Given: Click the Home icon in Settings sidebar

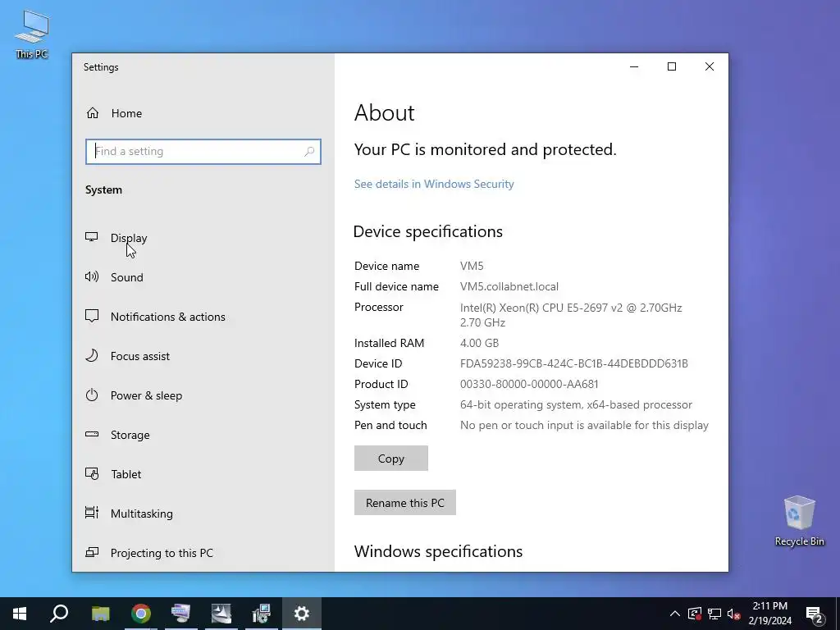Looking at the screenshot, I should tap(93, 113).
